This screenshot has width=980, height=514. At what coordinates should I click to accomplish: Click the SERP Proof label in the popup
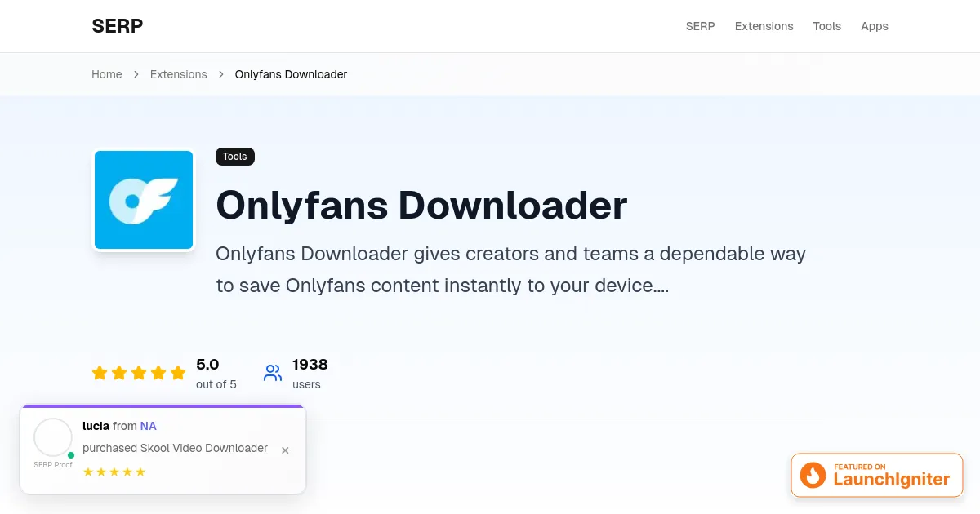53,465
